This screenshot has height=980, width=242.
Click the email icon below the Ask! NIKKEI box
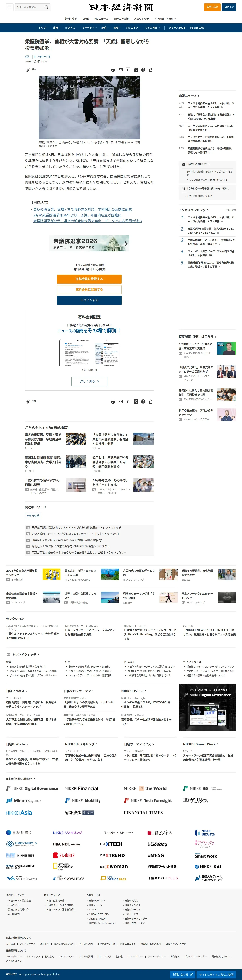(121, 401)
